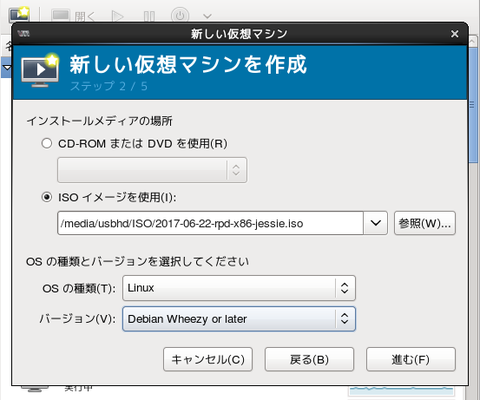Open the shutdown options arrow in main toolbar
The image size is (480, 400).
point(207,16)
